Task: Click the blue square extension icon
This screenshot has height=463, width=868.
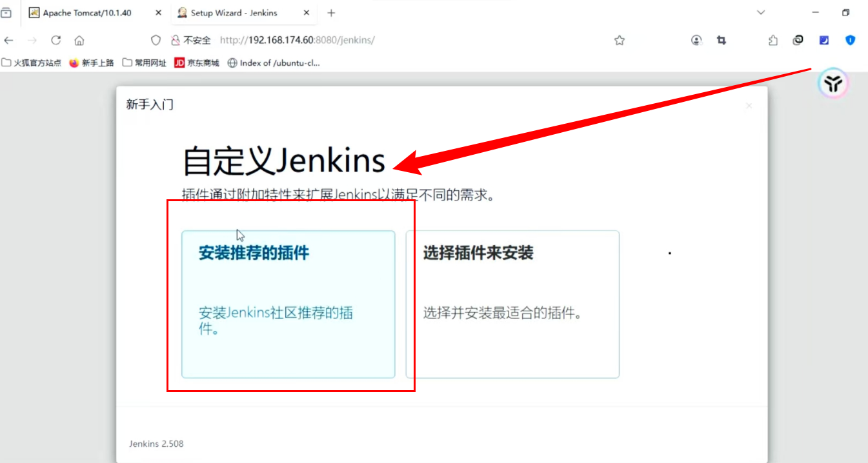Action: pos(824,40)
